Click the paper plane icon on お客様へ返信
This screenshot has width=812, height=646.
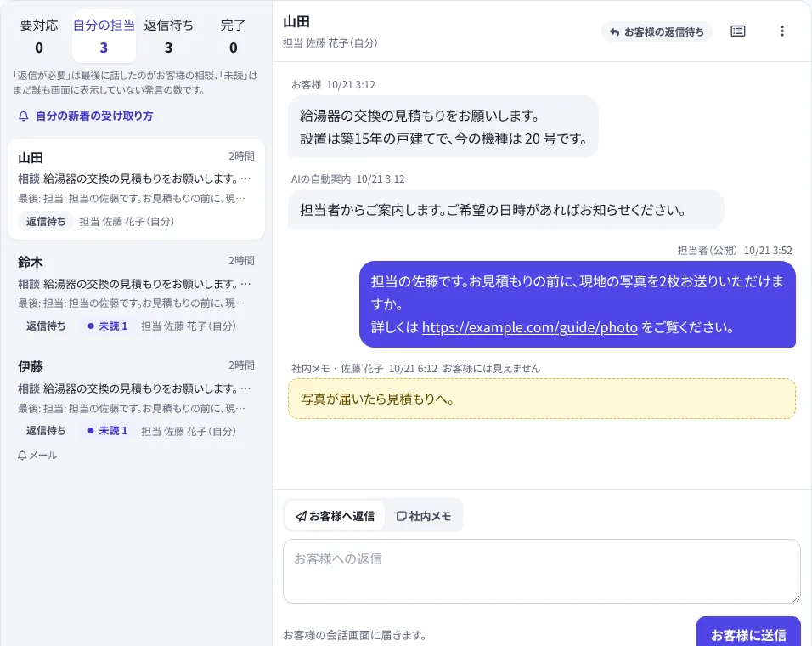pos(301,516)
